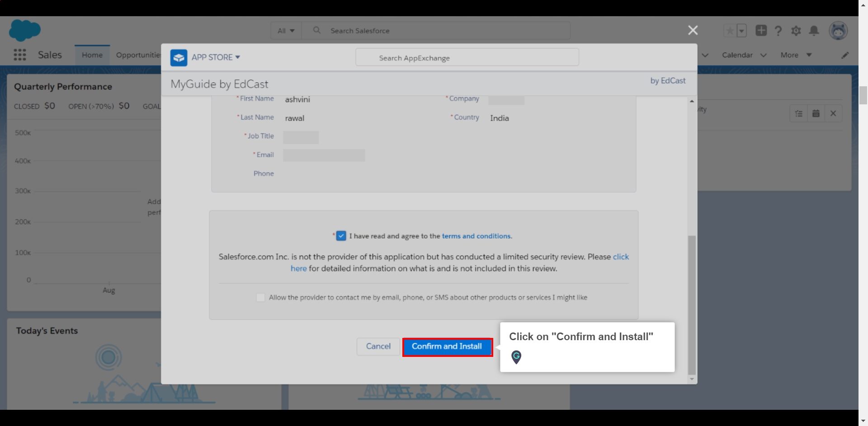Open the favorites list dropdown arrow
The image size is (868, 426).
click(741, 31)
